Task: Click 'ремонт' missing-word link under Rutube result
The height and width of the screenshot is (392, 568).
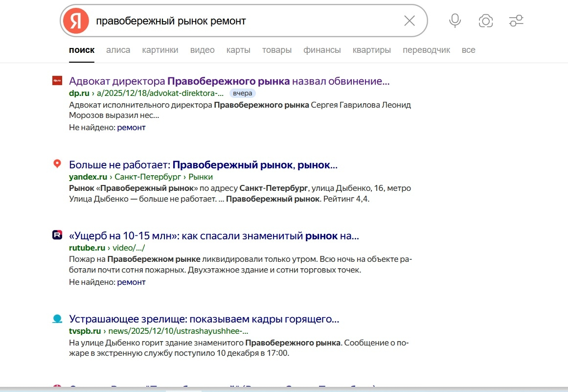Action: point(131,282)
